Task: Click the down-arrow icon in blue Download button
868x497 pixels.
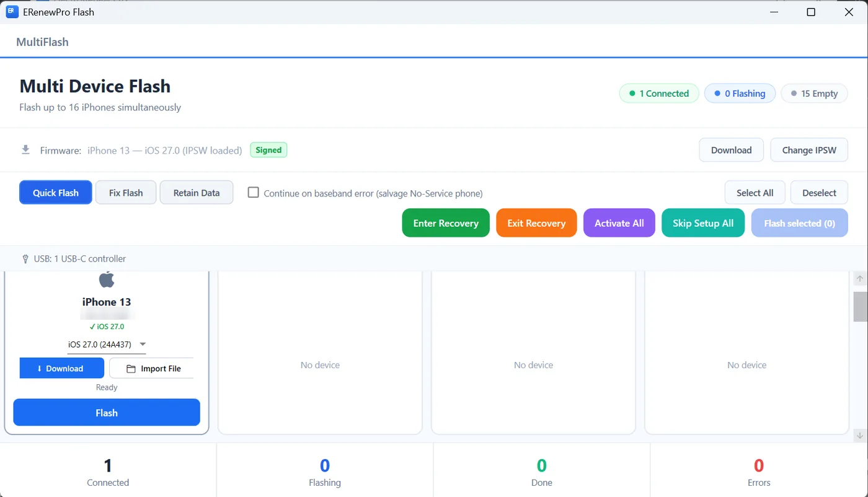Action: tap(40, 369)
